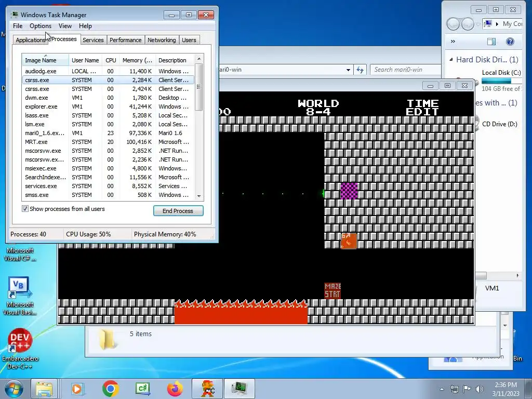532x399 pixels.
Task: Click the Help icon in My Computer window
Action: 510,42
